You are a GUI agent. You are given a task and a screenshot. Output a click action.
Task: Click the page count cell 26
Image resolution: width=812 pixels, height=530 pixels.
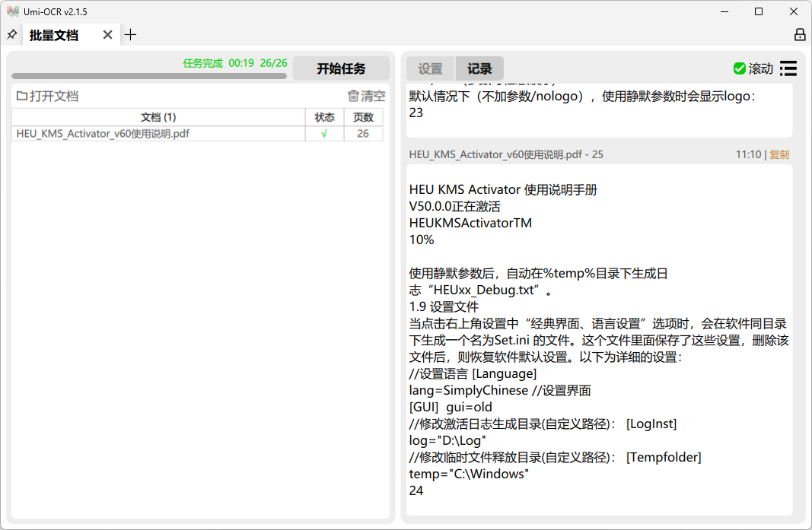363,134
